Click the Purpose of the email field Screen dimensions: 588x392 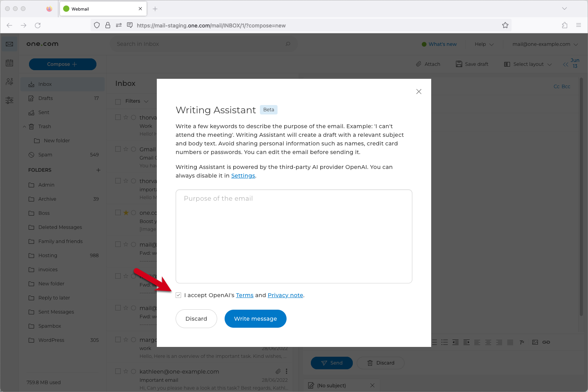(294, 236)
